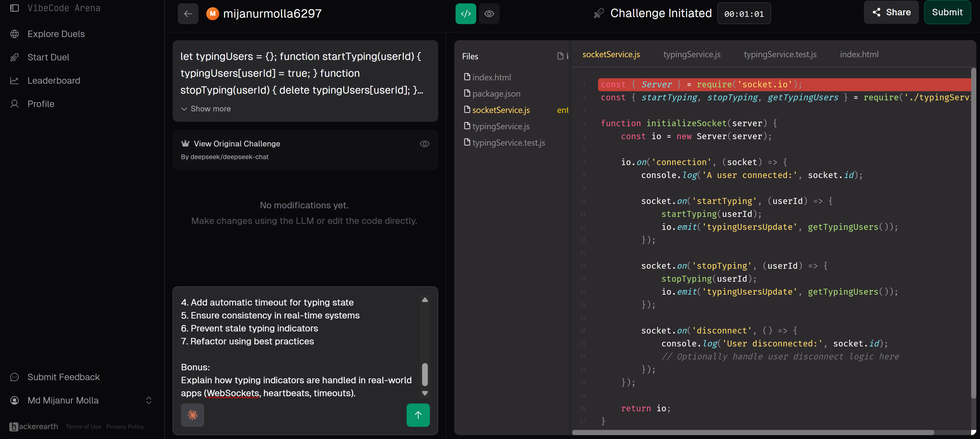
Task: Click the index.html file icon in tree
Action: (x=467, y=77)
